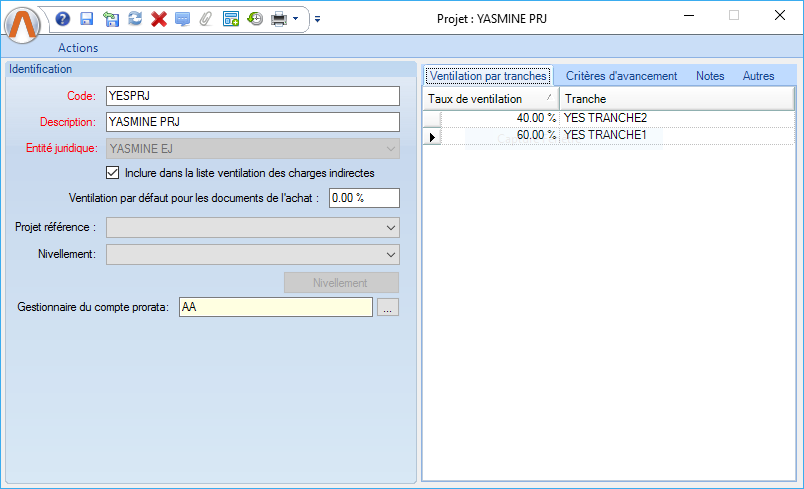Click the ellipsis button next to Gestionnaire
The image size is (804, 489).
388,308
